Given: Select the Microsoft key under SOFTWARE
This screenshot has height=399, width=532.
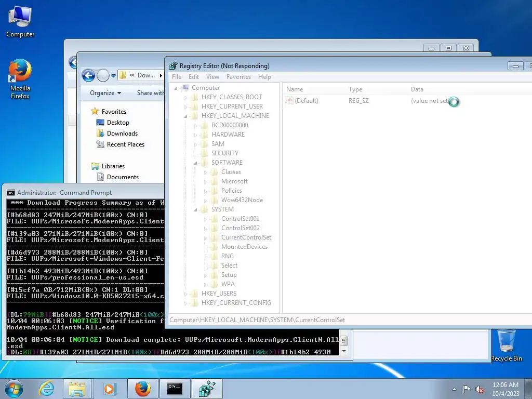Looking at the screenshot, I should 234,181.
